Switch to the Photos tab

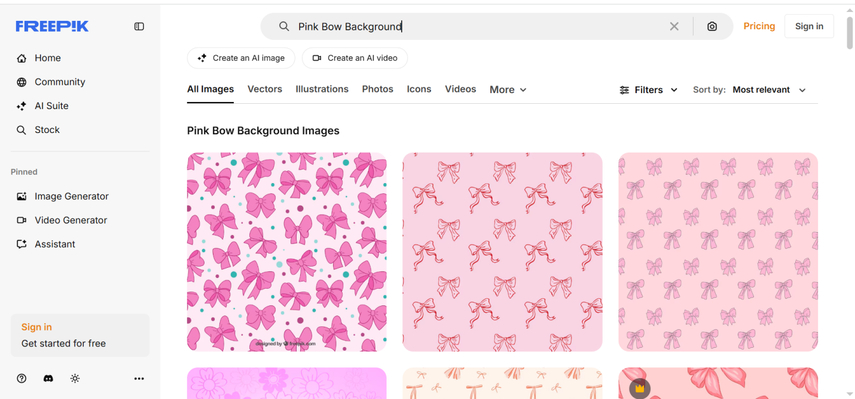pos(377,89)
